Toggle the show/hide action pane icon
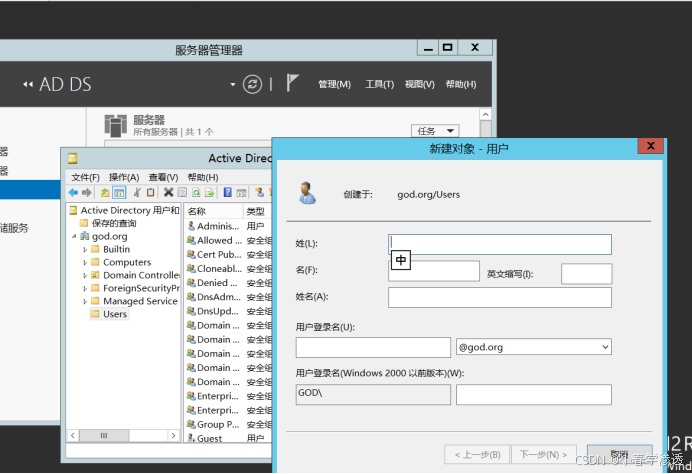This screenshot has height=474, width=692. (241, 192)
